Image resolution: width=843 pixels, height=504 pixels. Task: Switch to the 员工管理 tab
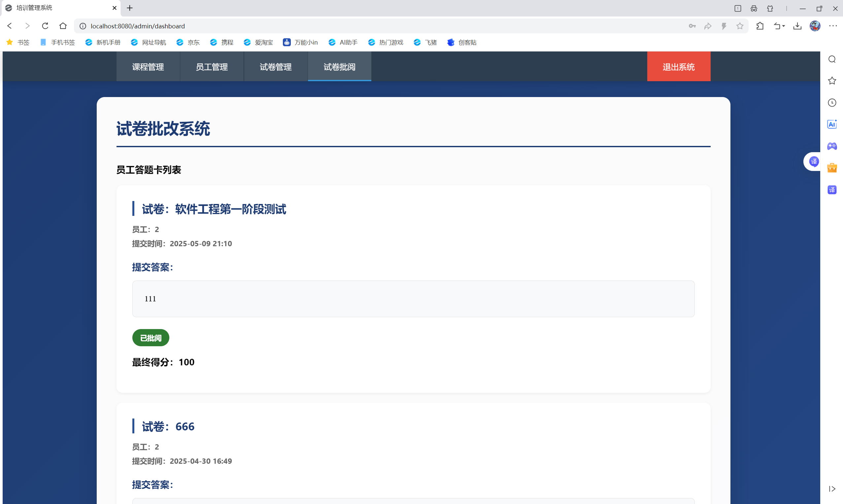(212, 67)
